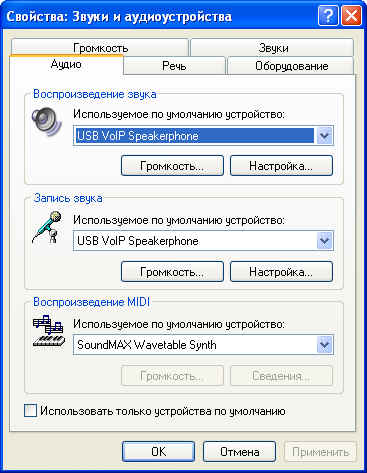
Task: Cancel with the Отмена button
Action: click(239, 451)
